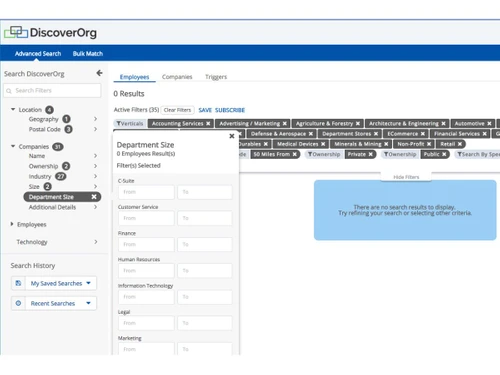Close the Department Size popup panel
This screenshot has width=500, height=375.
232,136
